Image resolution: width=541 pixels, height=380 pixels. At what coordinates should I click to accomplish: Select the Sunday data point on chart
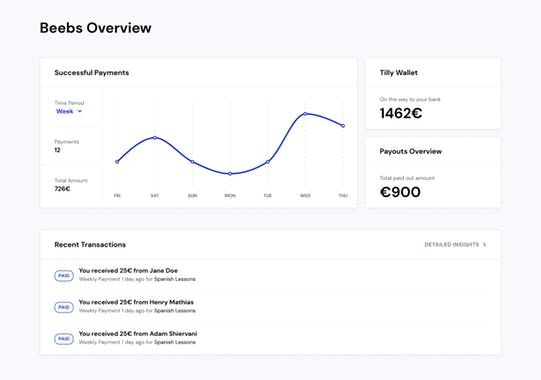pyautogui.click(x=193, y=162)
